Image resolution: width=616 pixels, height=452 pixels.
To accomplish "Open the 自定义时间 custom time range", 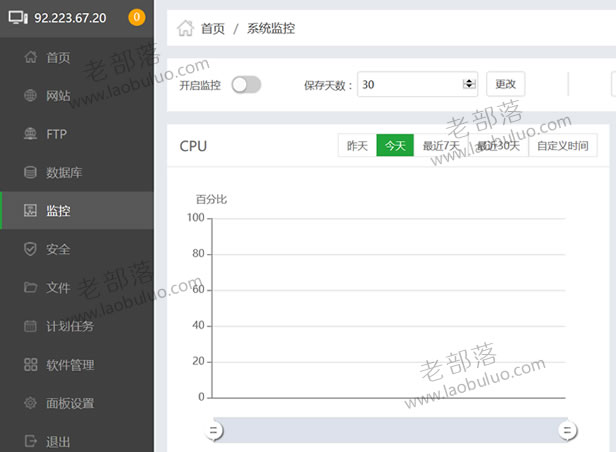I will 563,146.
